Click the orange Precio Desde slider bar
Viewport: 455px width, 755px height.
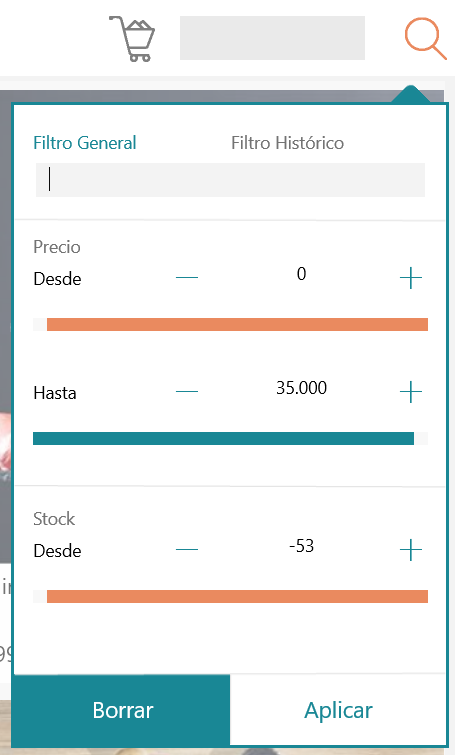click(x=237, y=325)
